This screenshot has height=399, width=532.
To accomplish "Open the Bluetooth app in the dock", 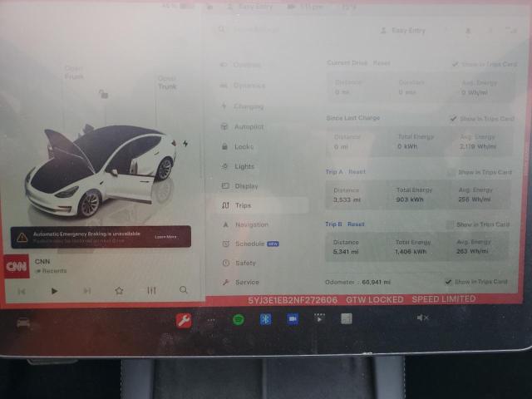I will click(x=265, y=319).
